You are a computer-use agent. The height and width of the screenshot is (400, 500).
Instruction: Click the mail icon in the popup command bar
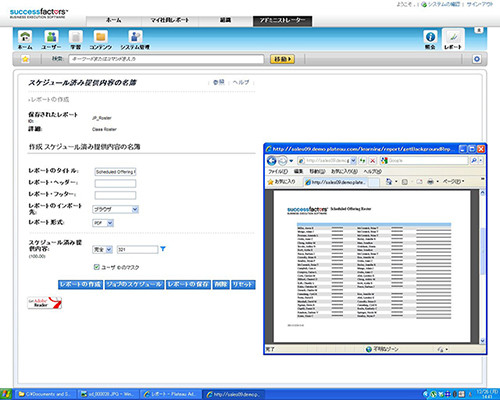(x=419, y=182)
